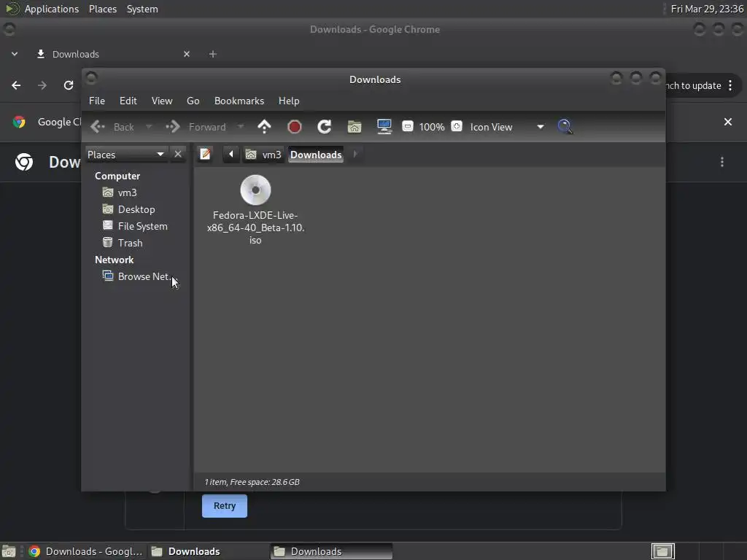Open the View menu
747x560 pixels.
(162, 101)
